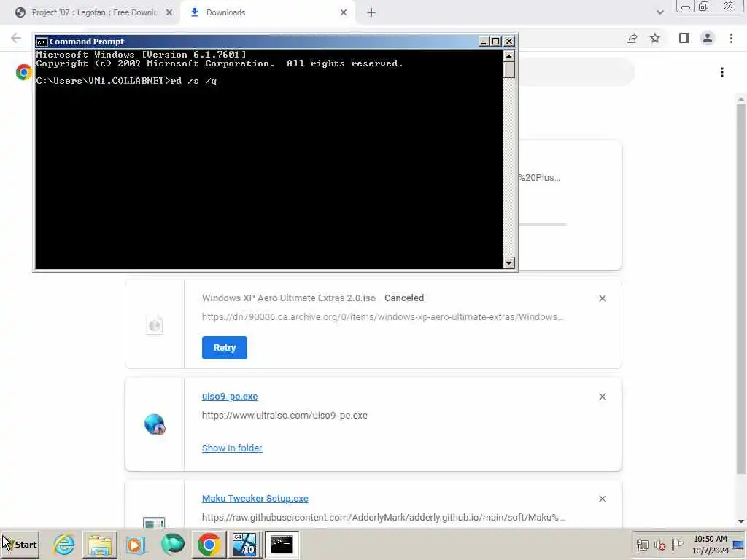Minimize the Command Prompt window
747x560 pixels.
[x=483, y=42]
